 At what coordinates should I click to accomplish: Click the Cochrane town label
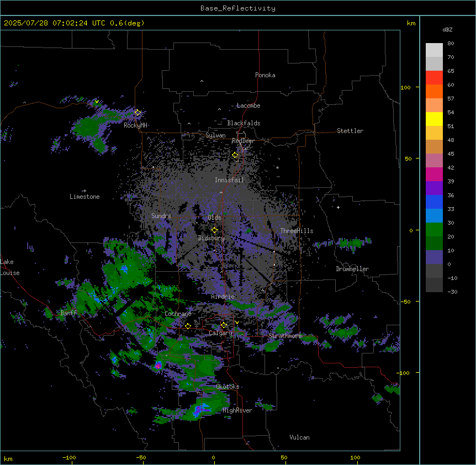point(178,314)
